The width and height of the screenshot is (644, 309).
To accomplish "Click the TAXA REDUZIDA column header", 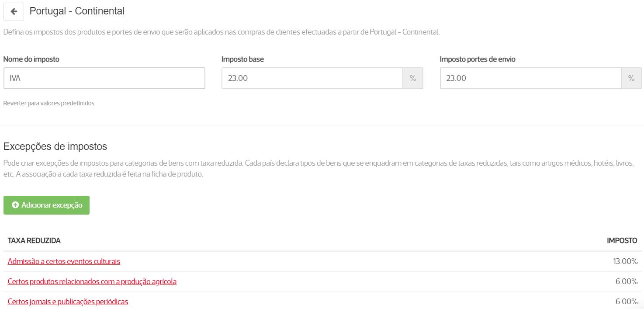I will (x=34, y=240).
